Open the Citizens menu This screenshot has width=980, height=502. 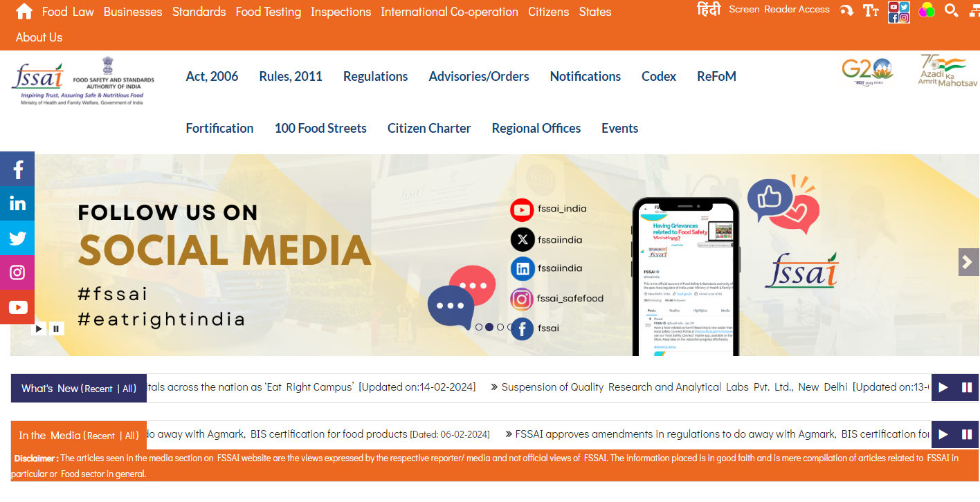coord(548,12)
